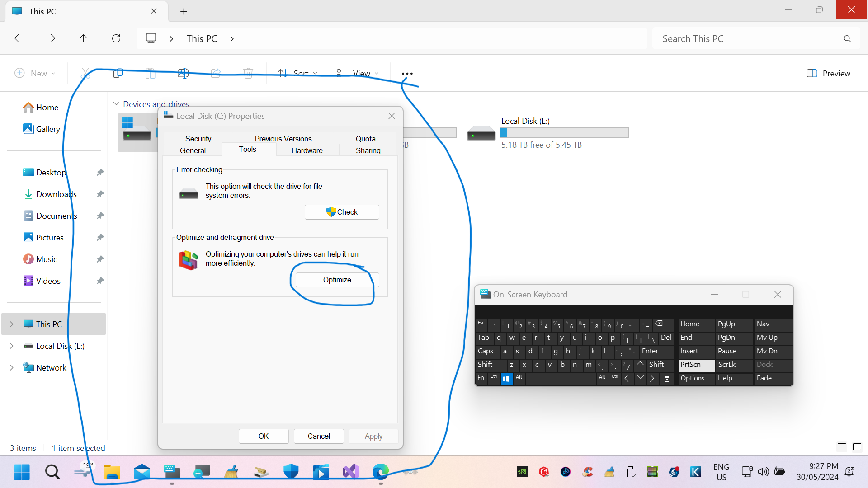Switch to large icons view layout icon
868x488 pixels.
(857, 447)
